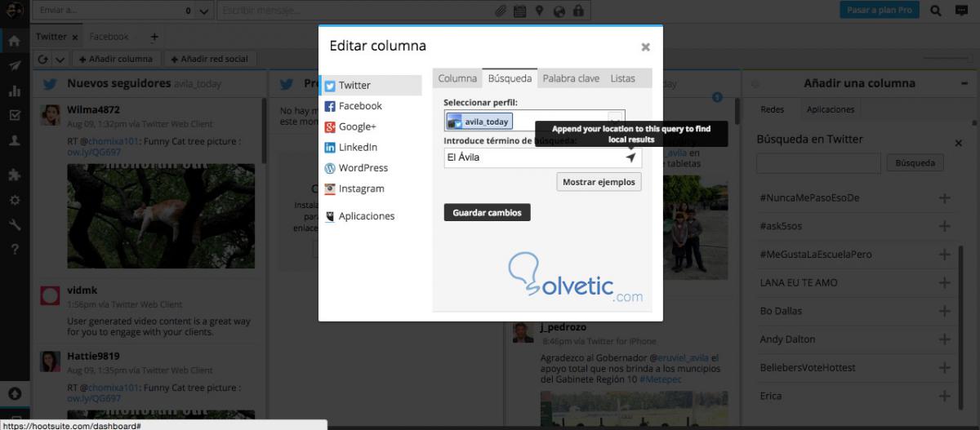This screenshot has height=430, width=980.
Task: Click the location pin icon in composer
Action: [x=540, y=11]
